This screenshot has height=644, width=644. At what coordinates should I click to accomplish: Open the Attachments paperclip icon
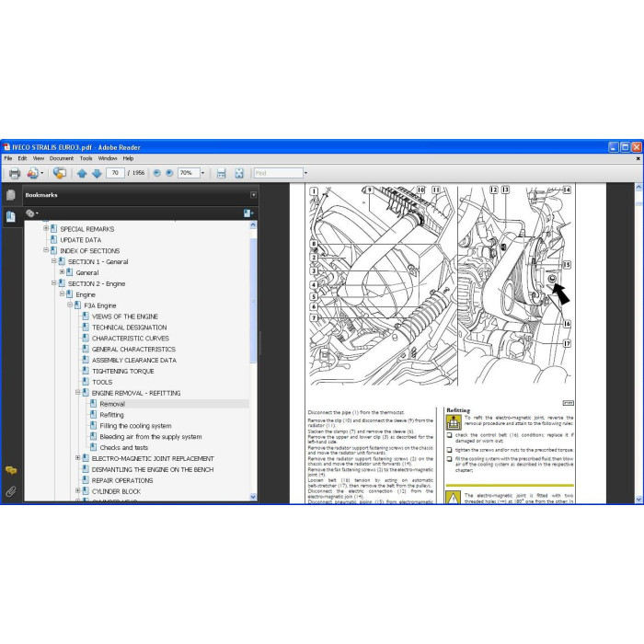click(x=11, y=491)
